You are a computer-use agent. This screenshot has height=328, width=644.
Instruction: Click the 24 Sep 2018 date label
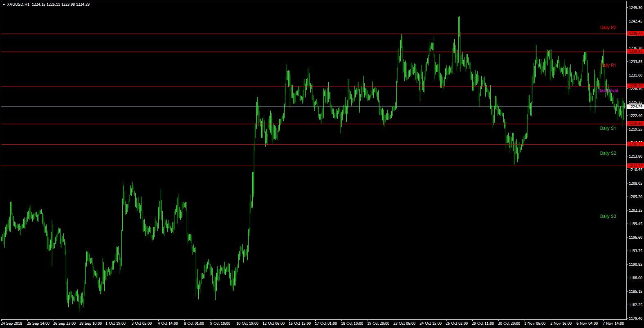point(12,323)
